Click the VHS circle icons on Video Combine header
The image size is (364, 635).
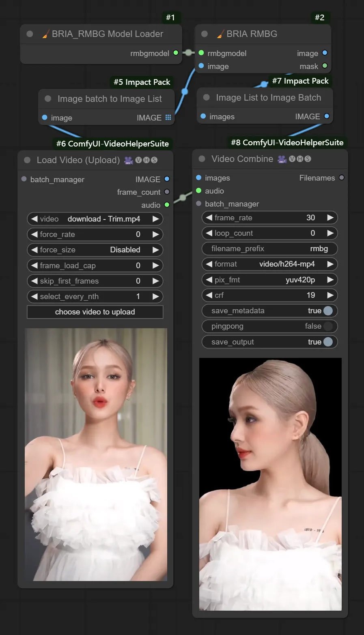[x=300, y=159]
